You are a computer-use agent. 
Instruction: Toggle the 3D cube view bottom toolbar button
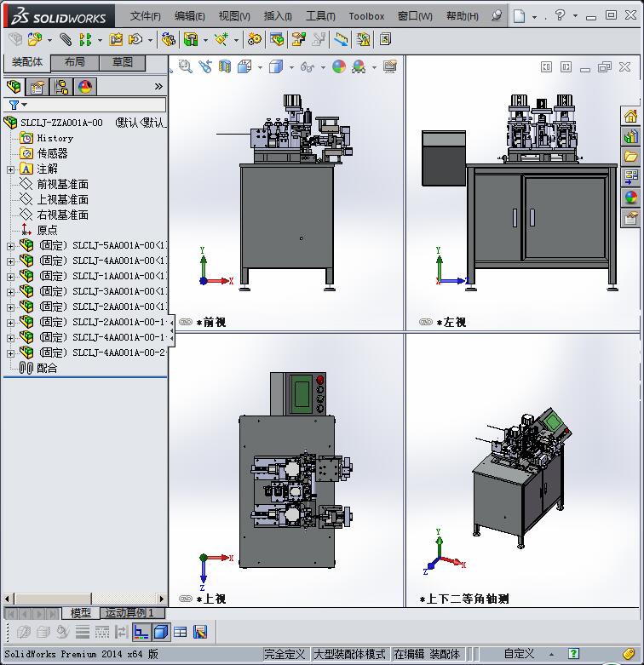[x=161, y=633]
